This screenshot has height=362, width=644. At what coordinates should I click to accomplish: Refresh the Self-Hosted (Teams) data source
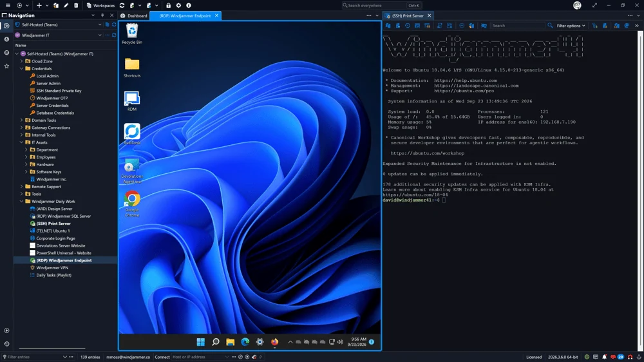click(114, 24)
